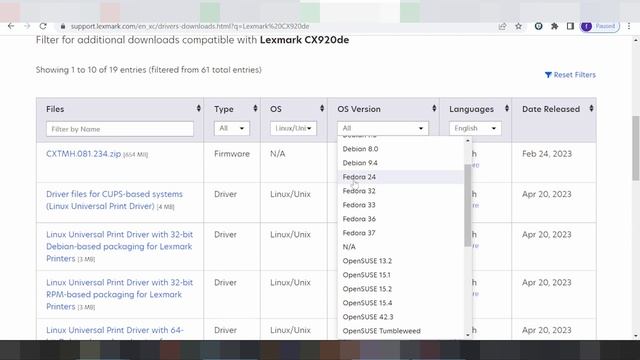Open 32-bit RPM-based packaging driver link

119,294
